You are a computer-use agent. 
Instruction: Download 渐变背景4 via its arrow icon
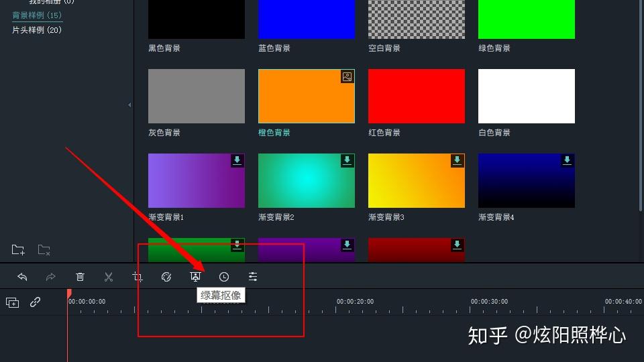pos(568,160)
